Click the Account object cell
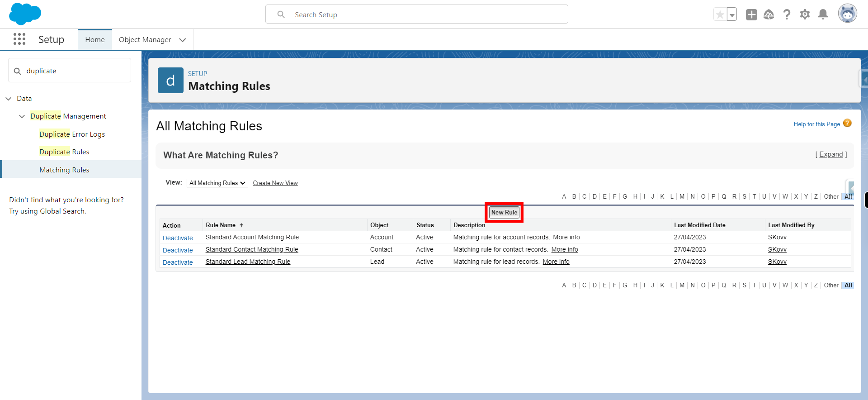The image size is (868, 400). 382,237
